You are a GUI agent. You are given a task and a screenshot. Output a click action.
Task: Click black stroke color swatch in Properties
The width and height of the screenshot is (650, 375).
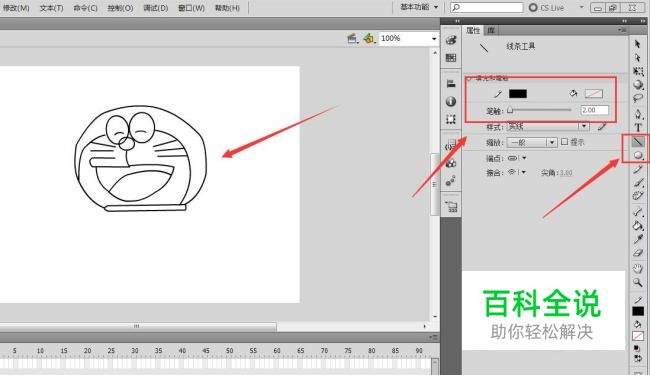[x=518, y=94]
